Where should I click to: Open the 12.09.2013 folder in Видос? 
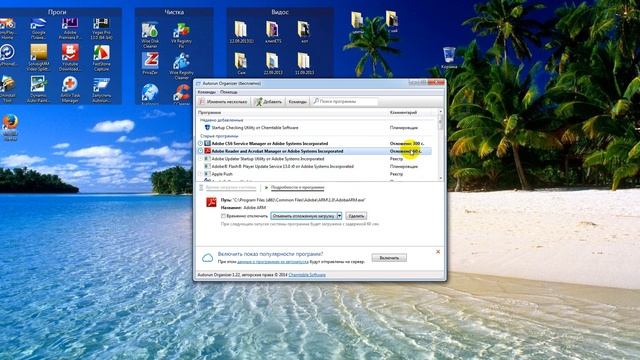coord(241,32)
